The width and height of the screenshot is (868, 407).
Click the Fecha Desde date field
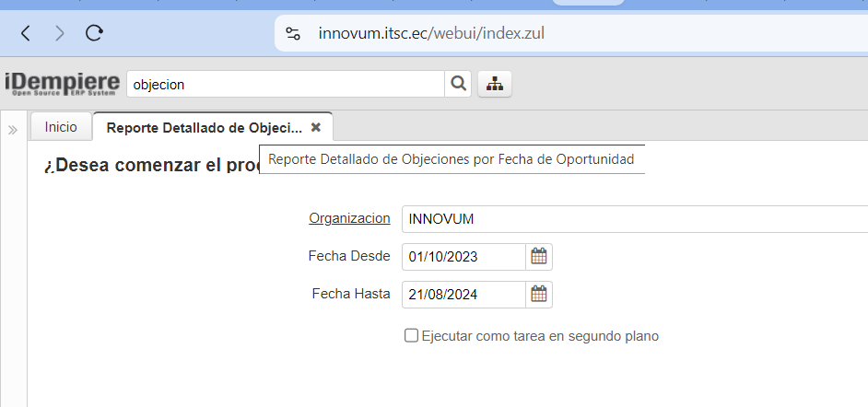coord(463,256)
